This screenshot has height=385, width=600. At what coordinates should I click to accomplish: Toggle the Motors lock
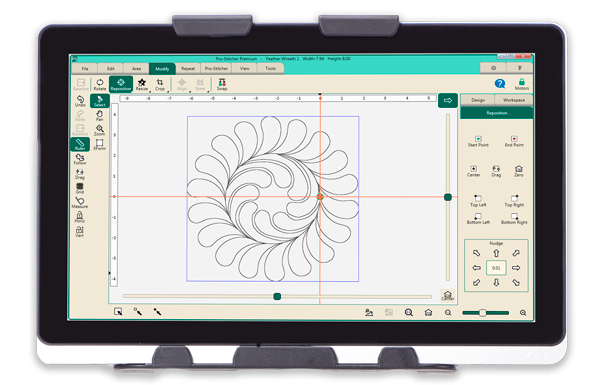point(522,84)
